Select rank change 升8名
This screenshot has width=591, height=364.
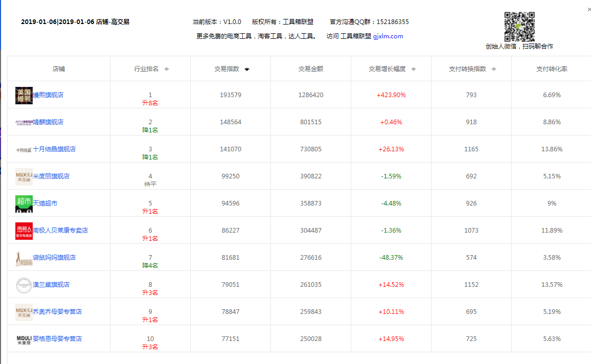point(150,103)
